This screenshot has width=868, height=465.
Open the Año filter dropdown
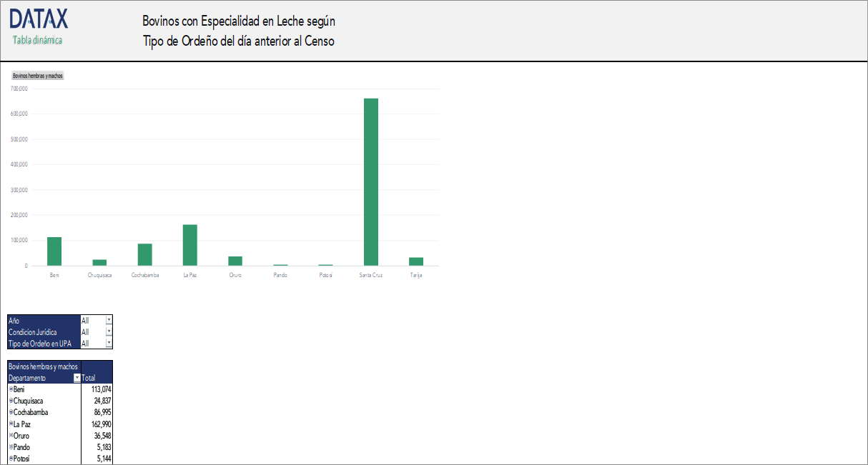tap(108, 320)
